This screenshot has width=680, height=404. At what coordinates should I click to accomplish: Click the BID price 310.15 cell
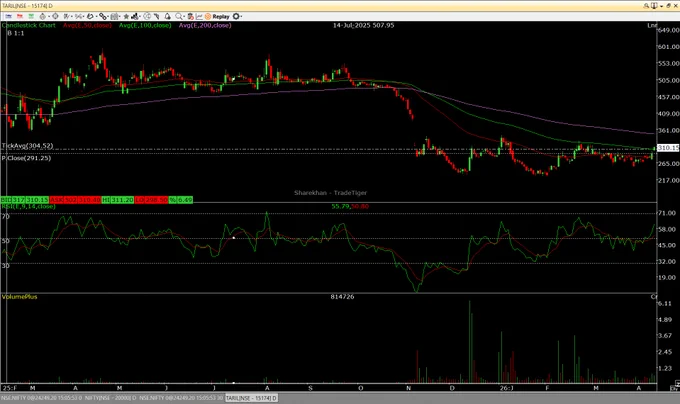(x=37, y=200)
